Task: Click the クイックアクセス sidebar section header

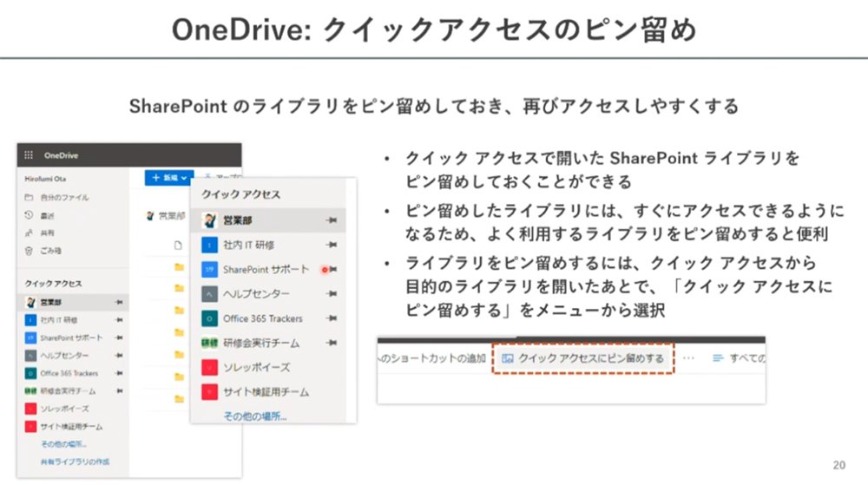Action: tap(53, 283)
